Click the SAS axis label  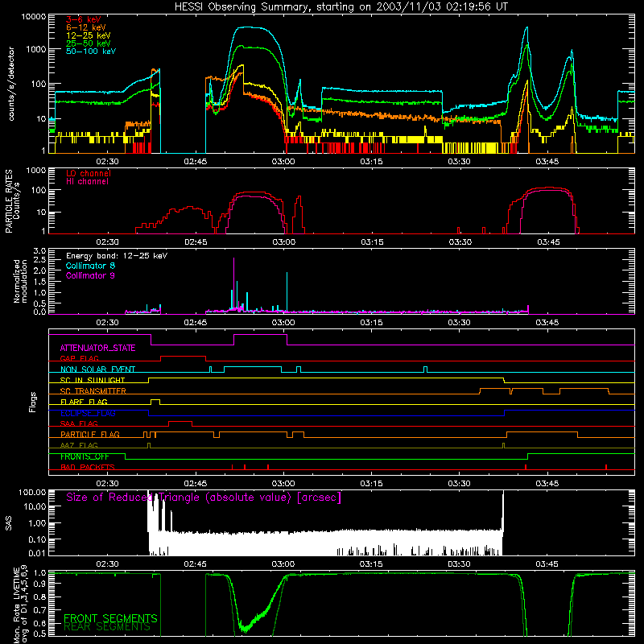(9, 523)
